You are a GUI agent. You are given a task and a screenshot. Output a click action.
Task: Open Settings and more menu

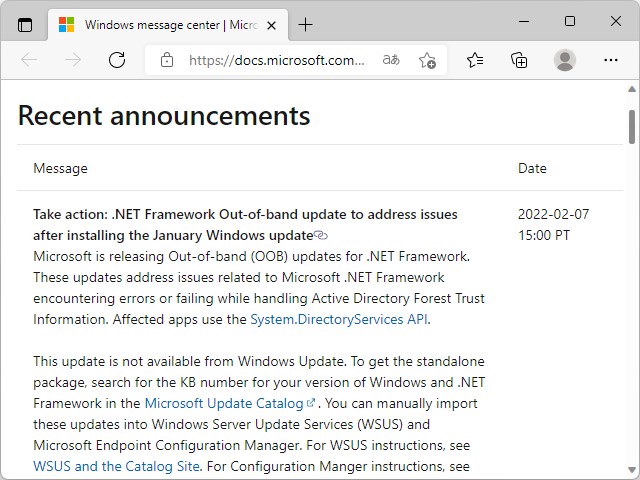click(610, 60)
